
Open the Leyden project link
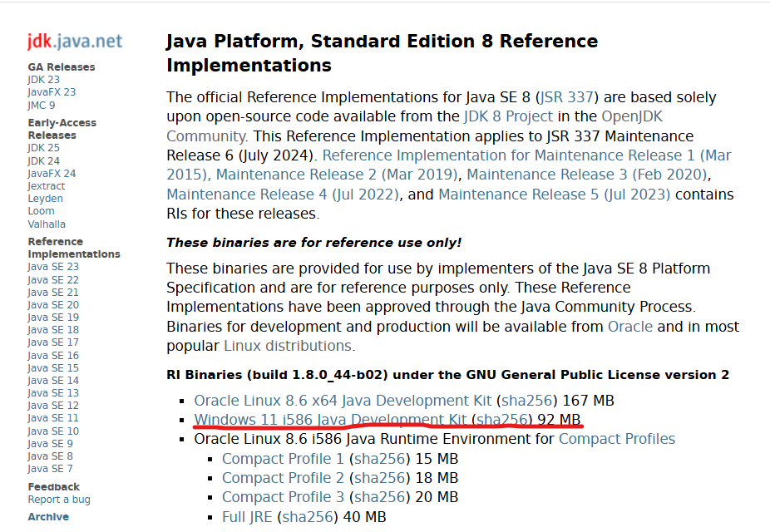pyautogui.click(x=45, y=199)
